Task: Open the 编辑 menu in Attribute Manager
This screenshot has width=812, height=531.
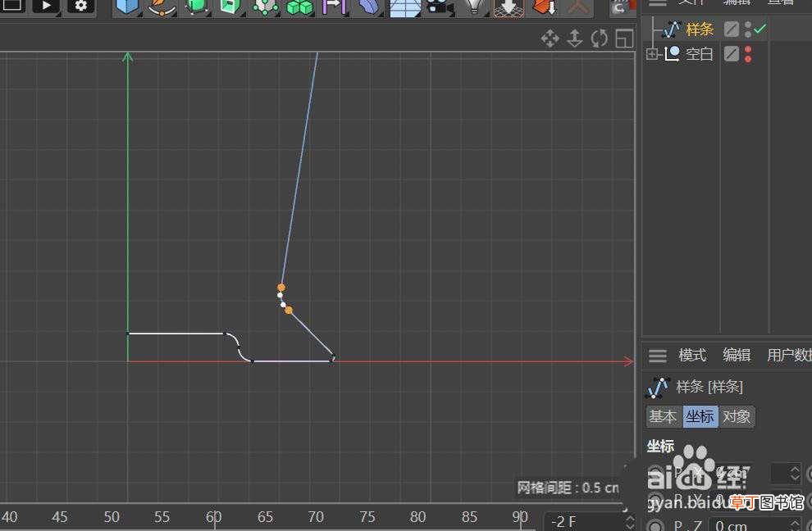Action: pyautogui.click(x=737, y=355)
